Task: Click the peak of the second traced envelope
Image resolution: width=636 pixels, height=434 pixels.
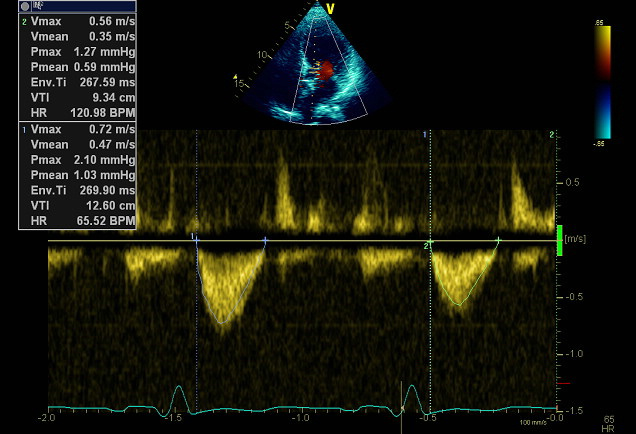Action: pos(459,304)
